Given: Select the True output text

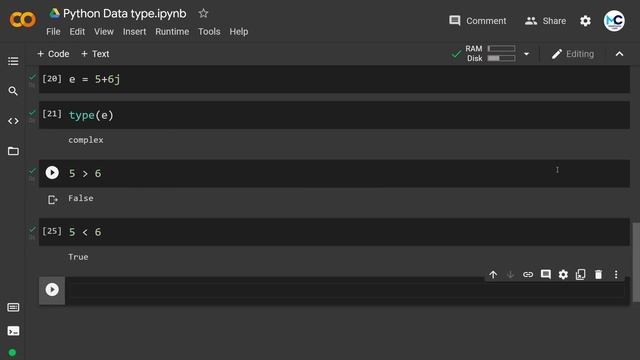Looking at the screenshot, I should pyautogui.click(x=78, y=257).
